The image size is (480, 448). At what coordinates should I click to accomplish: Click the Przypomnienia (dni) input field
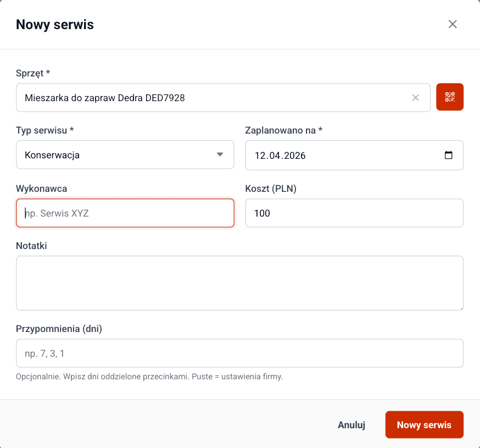point(239,353)
